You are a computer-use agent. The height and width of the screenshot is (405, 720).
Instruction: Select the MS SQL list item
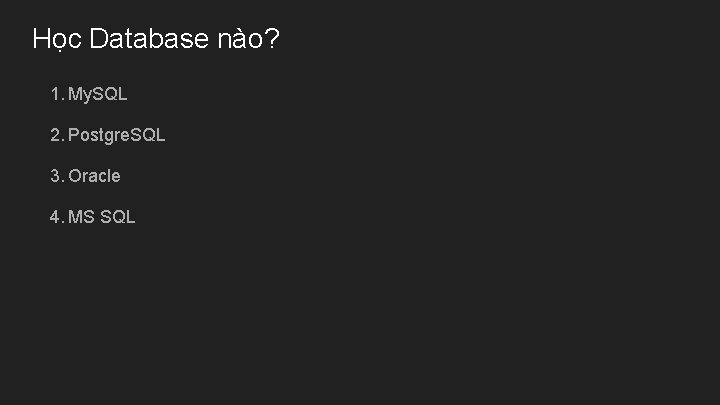click(x=101, y=217)
